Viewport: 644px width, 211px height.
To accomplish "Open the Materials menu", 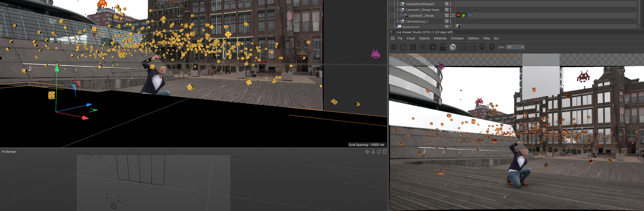I will (x=440, y=38).
